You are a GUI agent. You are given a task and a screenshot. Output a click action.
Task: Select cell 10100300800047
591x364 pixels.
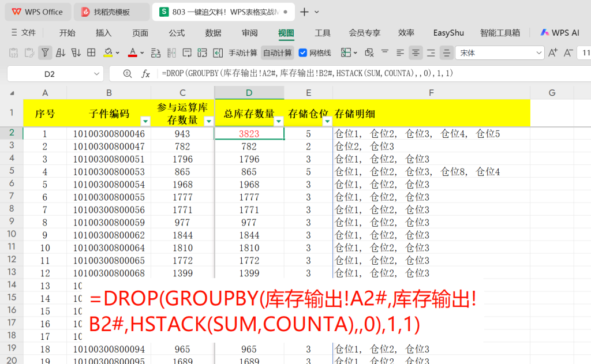click(x=109, y=146)
